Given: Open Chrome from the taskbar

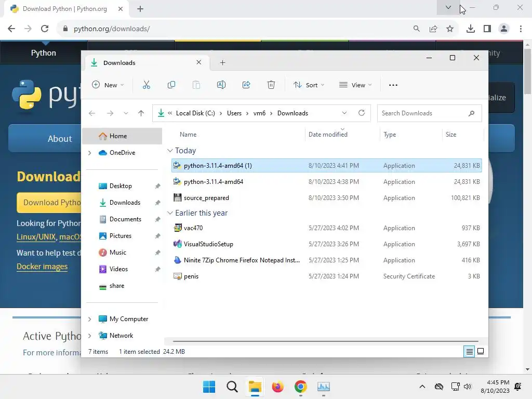Looking at the screenshot, I should pos(301,387).
